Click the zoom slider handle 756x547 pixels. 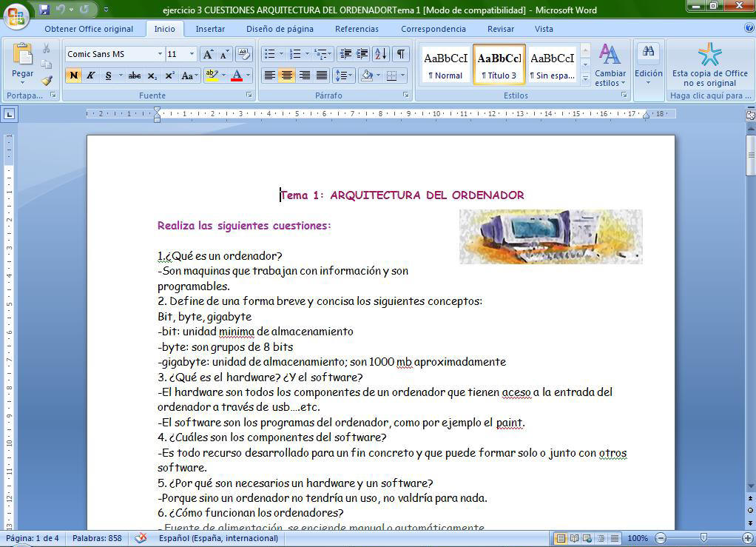703,537
